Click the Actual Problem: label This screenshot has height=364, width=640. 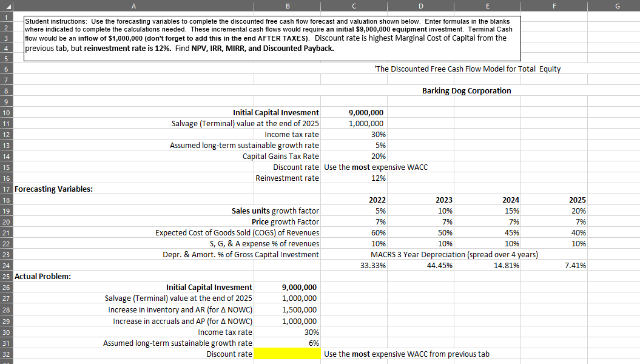(43, 276)
